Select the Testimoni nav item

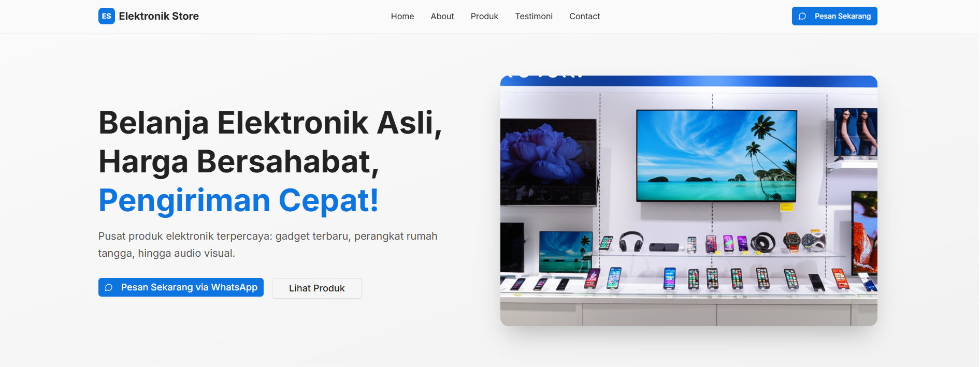534,16
